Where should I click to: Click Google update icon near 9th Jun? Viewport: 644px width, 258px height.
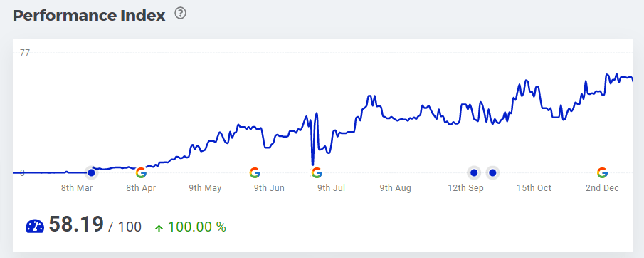255,172
